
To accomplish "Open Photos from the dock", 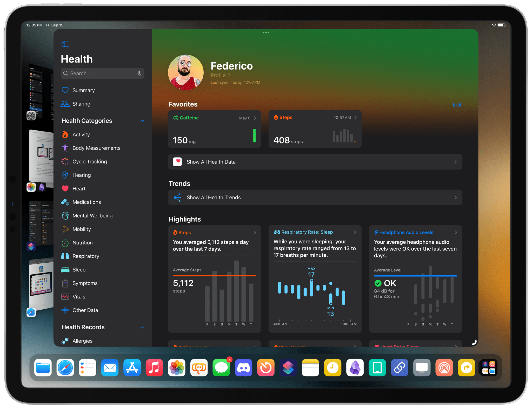I will point(177,368).
